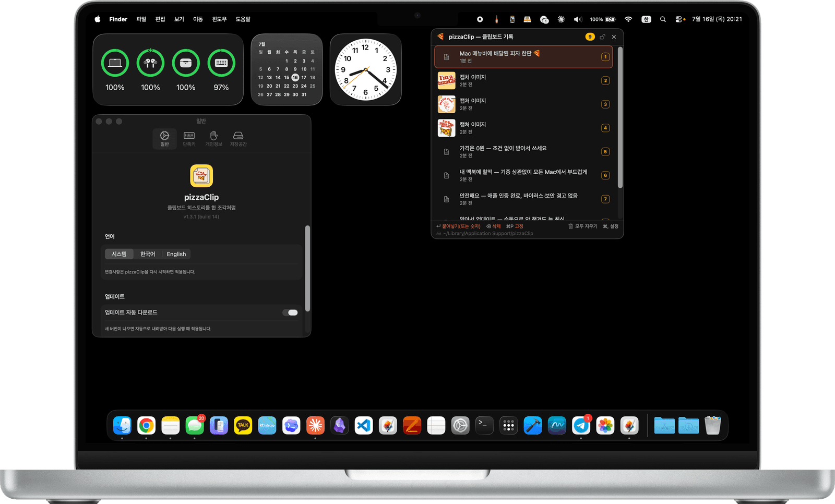Open Spotlight search in the menu bar
The height and width of the screenshot is (504, 835).
(x=663, y=19)
